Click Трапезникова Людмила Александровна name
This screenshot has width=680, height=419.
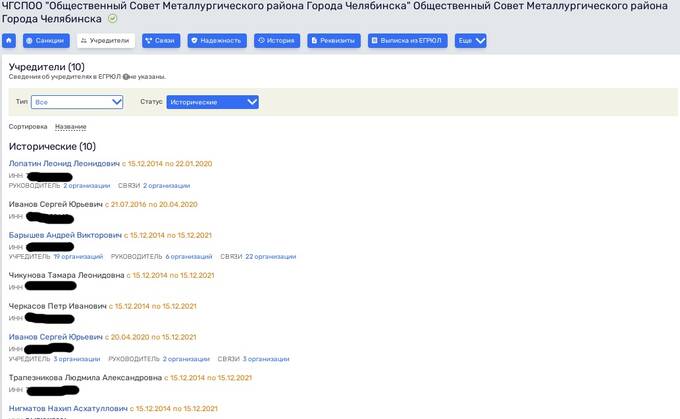(85, 378)
